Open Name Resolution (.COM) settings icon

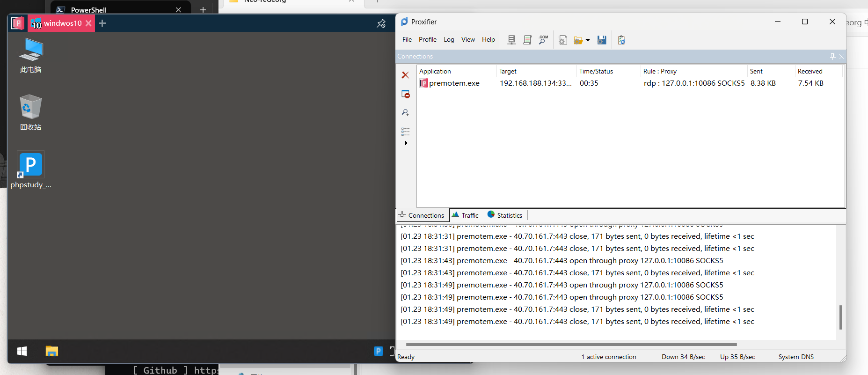coord(543,40)
